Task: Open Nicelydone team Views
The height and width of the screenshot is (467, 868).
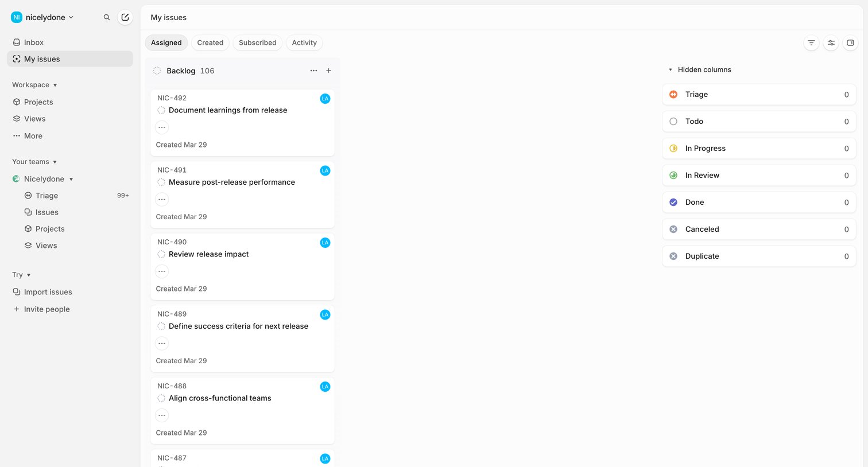Action: (x=76, y=246)
